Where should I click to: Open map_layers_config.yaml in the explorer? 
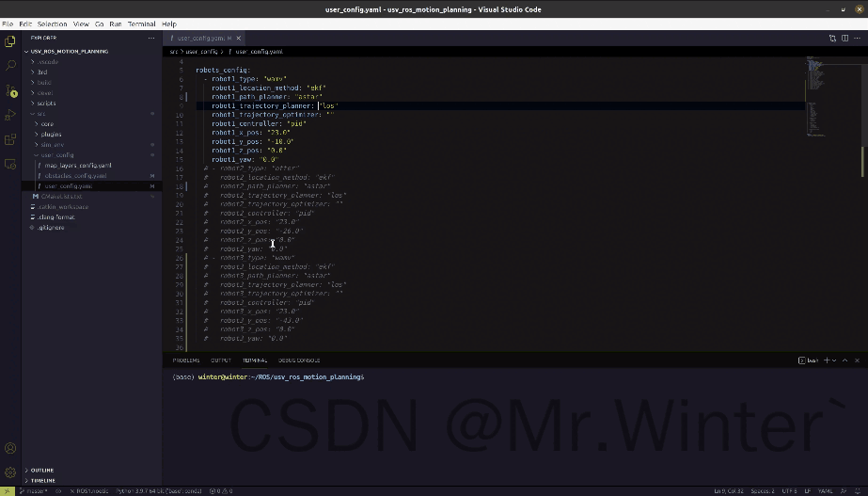[92, 165]
